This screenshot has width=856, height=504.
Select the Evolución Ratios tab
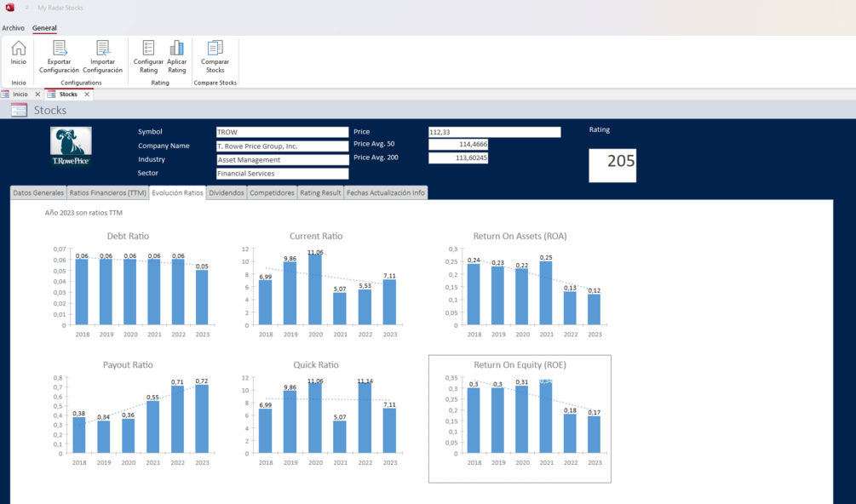point(177,193)
